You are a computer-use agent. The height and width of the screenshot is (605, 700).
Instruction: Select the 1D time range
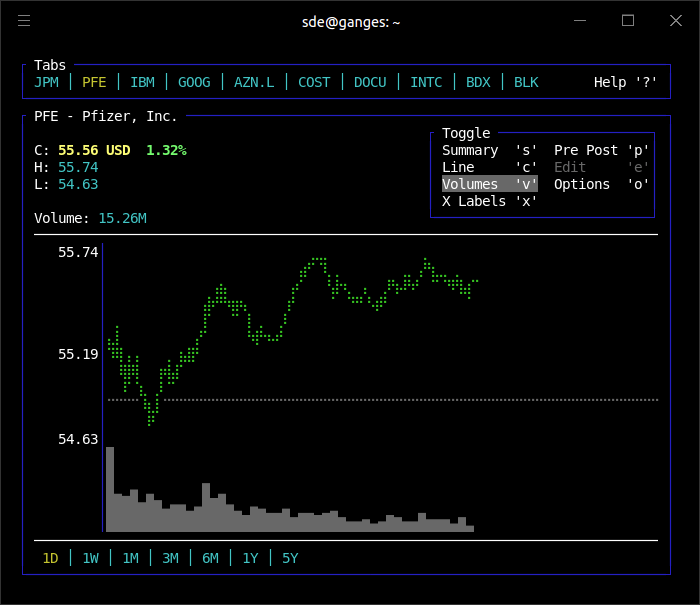pos(50,559)
